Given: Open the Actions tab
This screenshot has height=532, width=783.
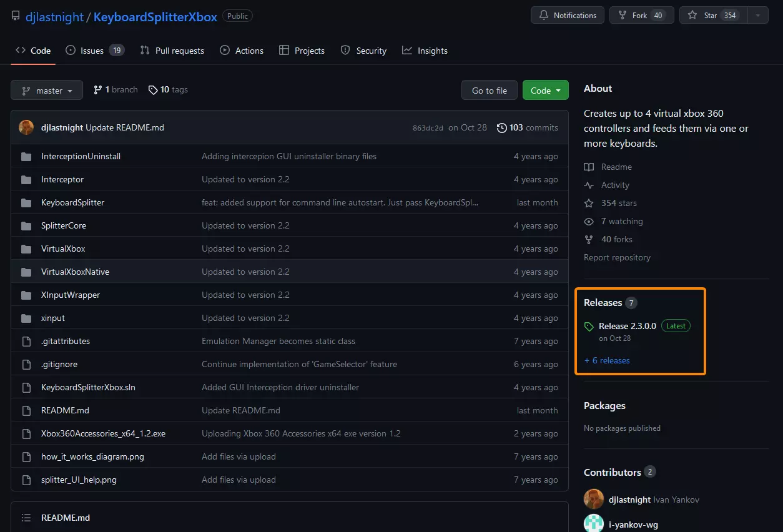Looking at the screenshot, I should 242,51.
